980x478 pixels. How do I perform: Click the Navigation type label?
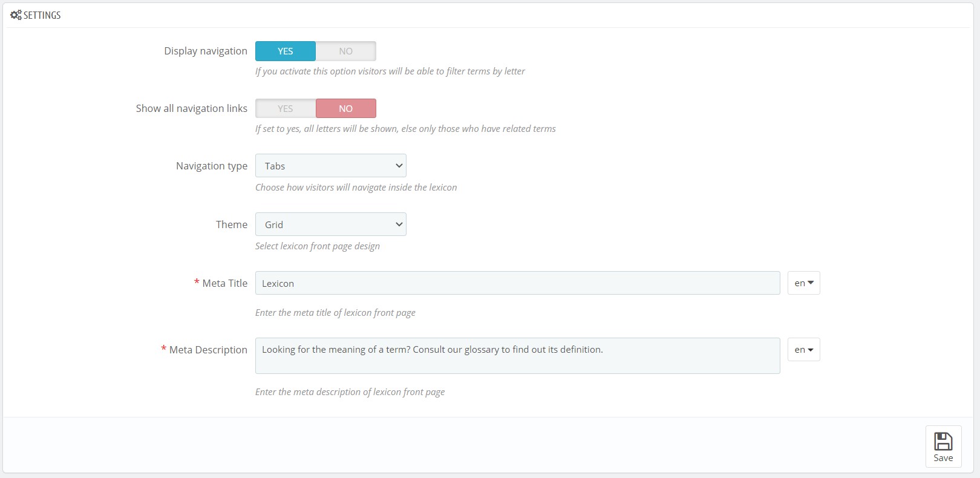(x=212, y=166)
